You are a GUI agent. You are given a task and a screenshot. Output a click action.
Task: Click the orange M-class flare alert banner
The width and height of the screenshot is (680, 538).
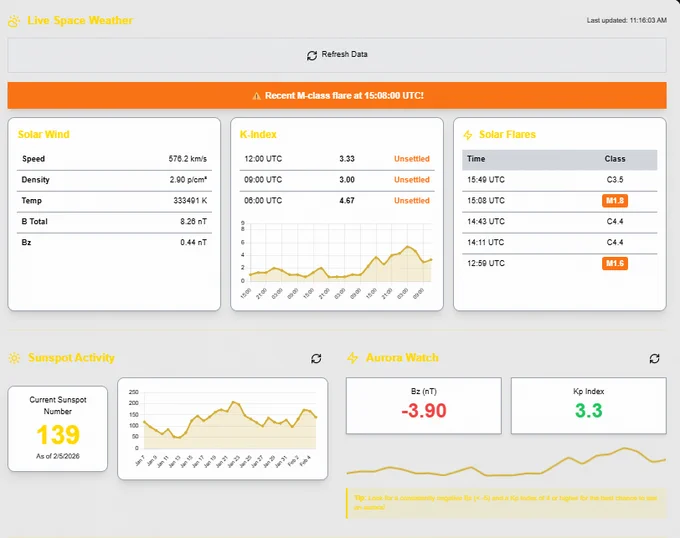click(x=337, y=95)
